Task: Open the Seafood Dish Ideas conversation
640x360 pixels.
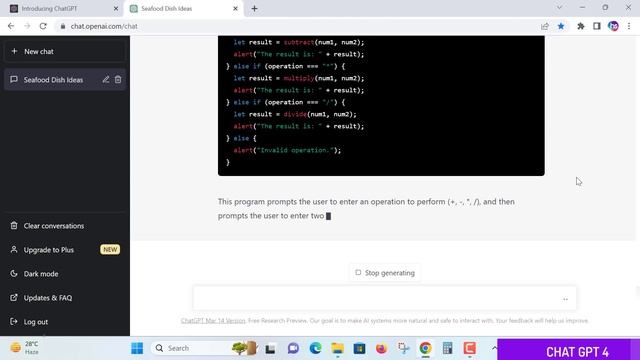Action: pyautogui.click(x=53, y=80)
